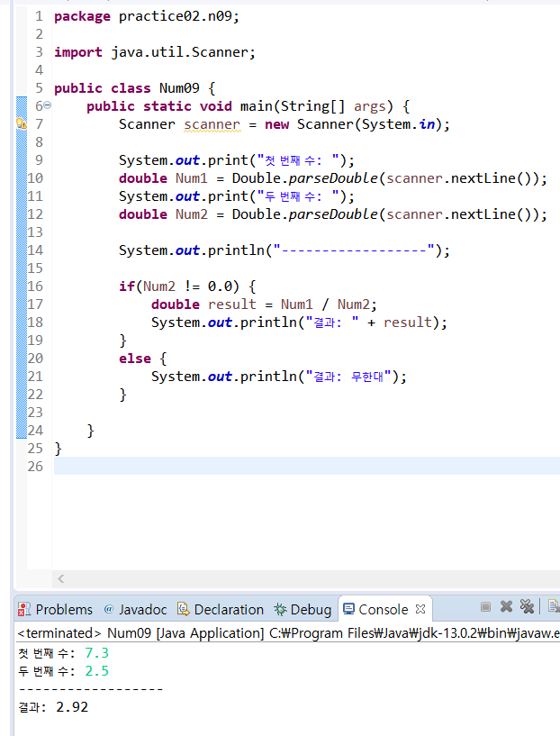Image resolution: width=560 pixels, height=736 pixels.
Task: Click the '첫 번째 수:' prompt in console
Action: pos(47,653)
